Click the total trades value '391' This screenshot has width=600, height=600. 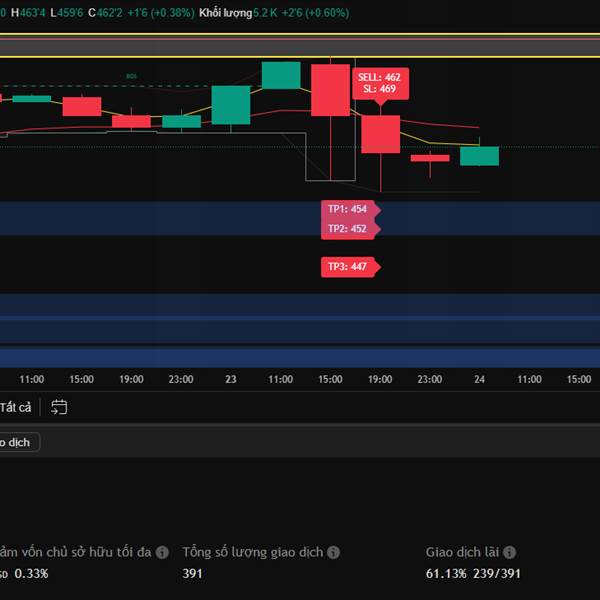(192, 574)
